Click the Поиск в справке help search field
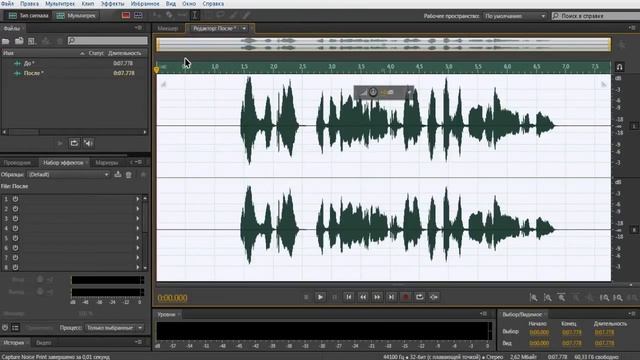 pyautogui.click(x=596, y=16)
